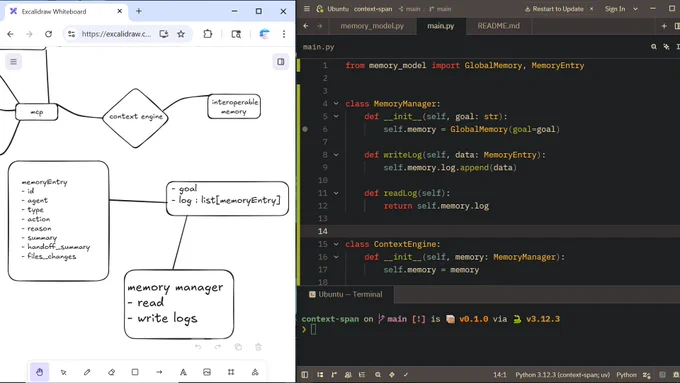680x383 pixels.
Task: Switch to the main.py tab
Action: 441,26
